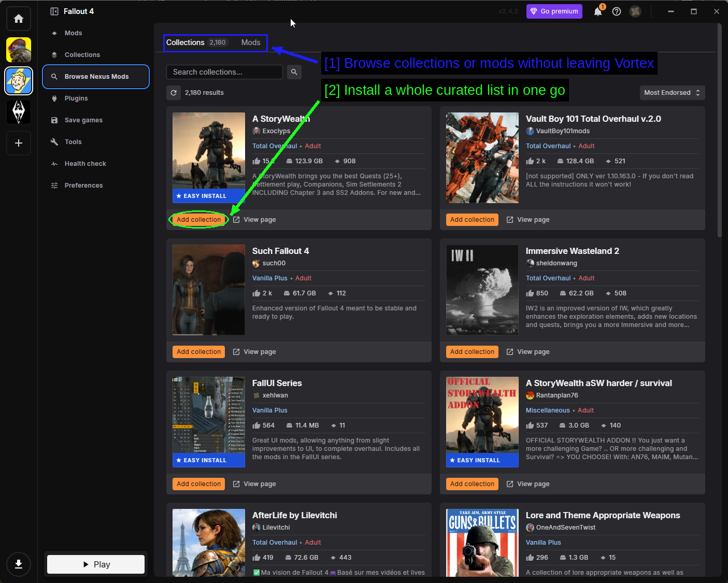Click the Vanilla Plus tag on FallUI Series

269,410
